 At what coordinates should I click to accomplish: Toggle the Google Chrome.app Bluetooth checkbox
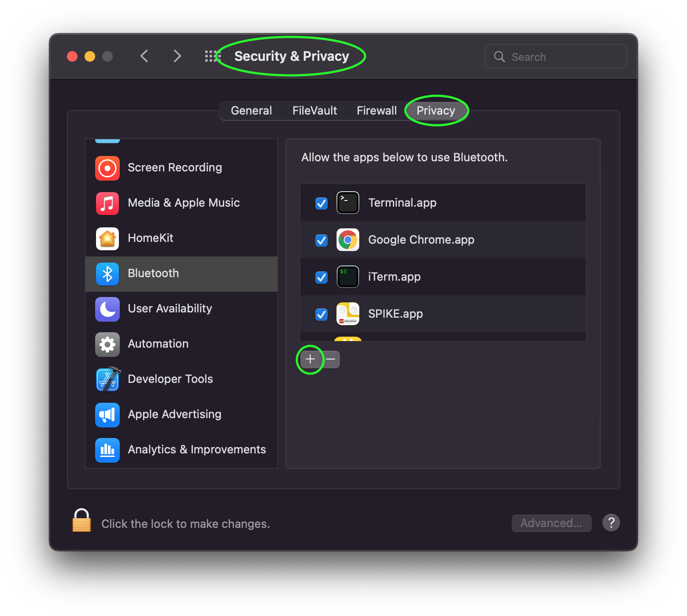coord(321,240)
